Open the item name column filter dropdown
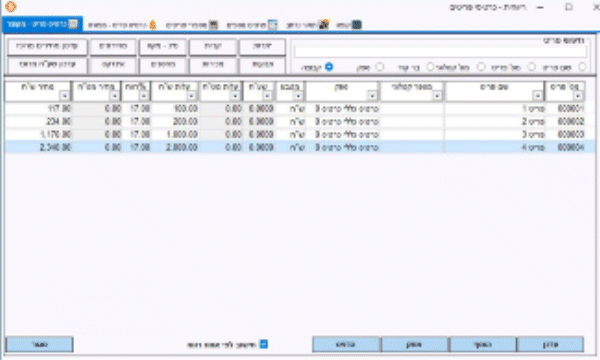Viewport: 600px width, 360px height. pyautogui.click(x=537, y=96)
